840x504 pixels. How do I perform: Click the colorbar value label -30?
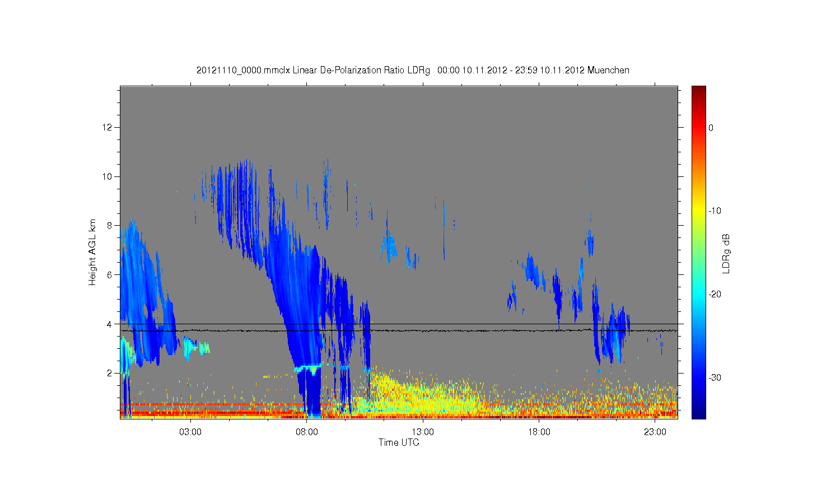pos(715,378)
